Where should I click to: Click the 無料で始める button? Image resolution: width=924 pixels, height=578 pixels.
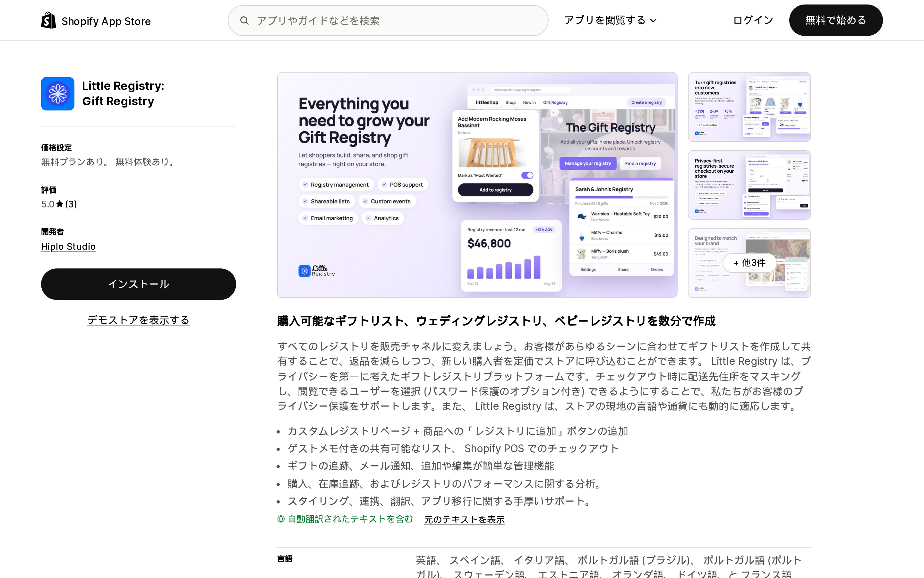(x=836, y=20)
